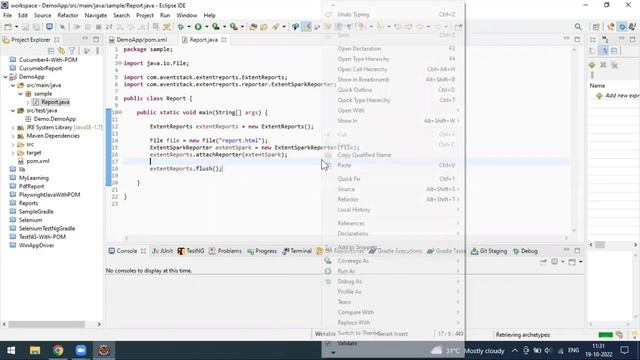Viewport: 640px width, 360px height.
Task: Choose Copy Qualified Name in context menu
Action: [x=393, y=155]
